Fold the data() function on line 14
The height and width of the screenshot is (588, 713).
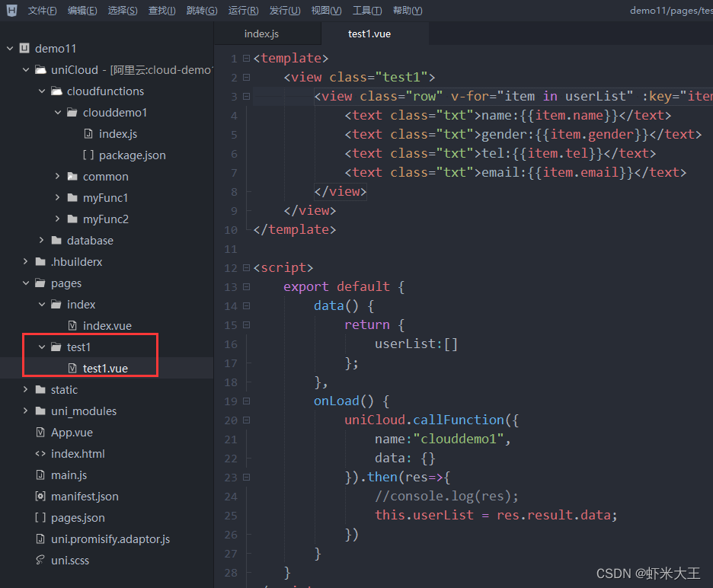(247, 306)
